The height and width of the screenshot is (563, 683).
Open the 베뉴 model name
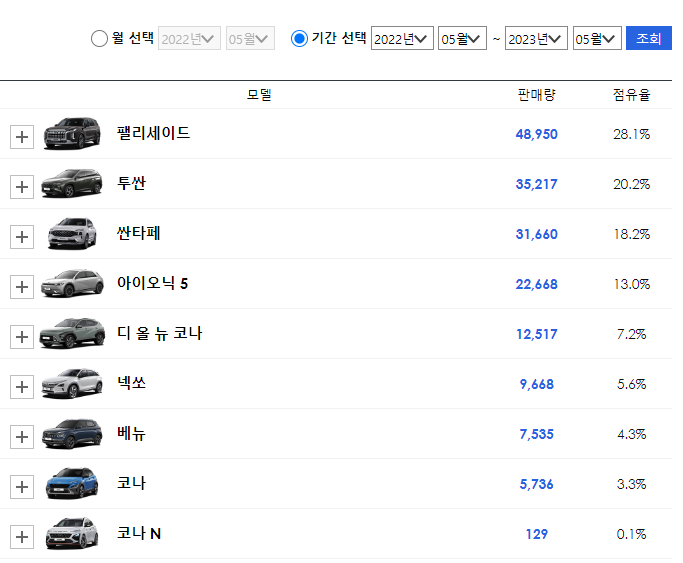(131, 433)
